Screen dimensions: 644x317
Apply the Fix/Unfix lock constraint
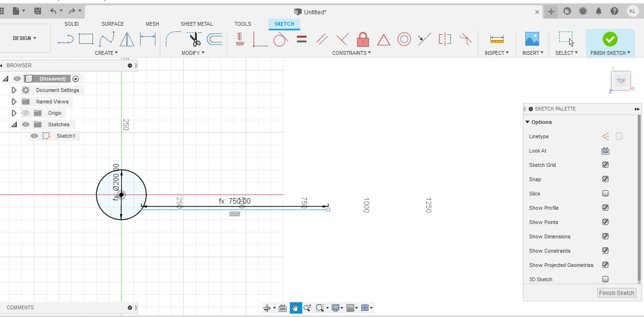363,39
